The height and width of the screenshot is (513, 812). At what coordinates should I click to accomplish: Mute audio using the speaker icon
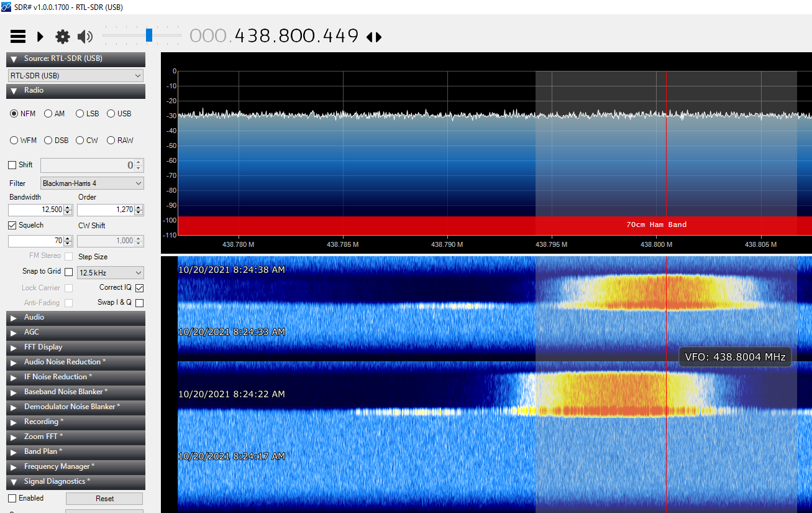(85, 37)
